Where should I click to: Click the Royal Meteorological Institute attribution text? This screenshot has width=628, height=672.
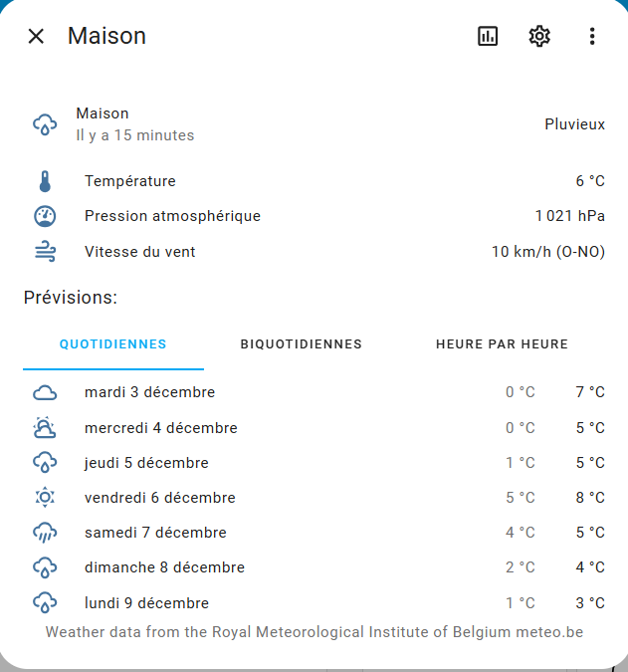coord(314,632)
